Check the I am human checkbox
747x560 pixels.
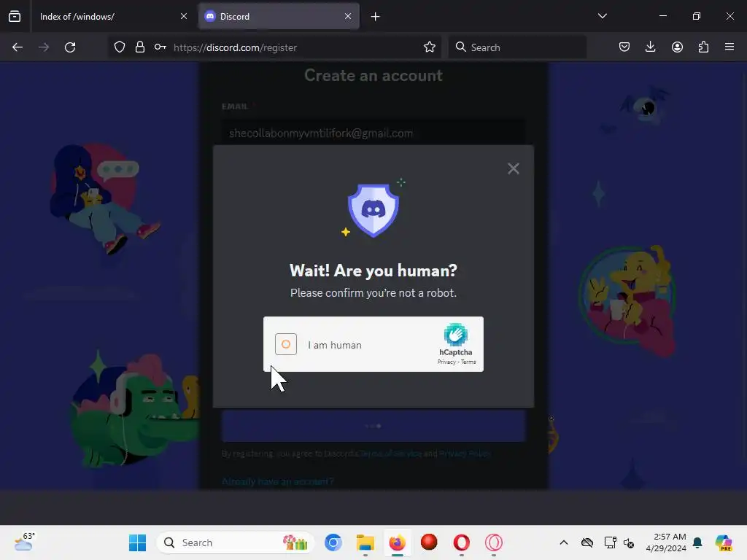click(x=286, y=344)
